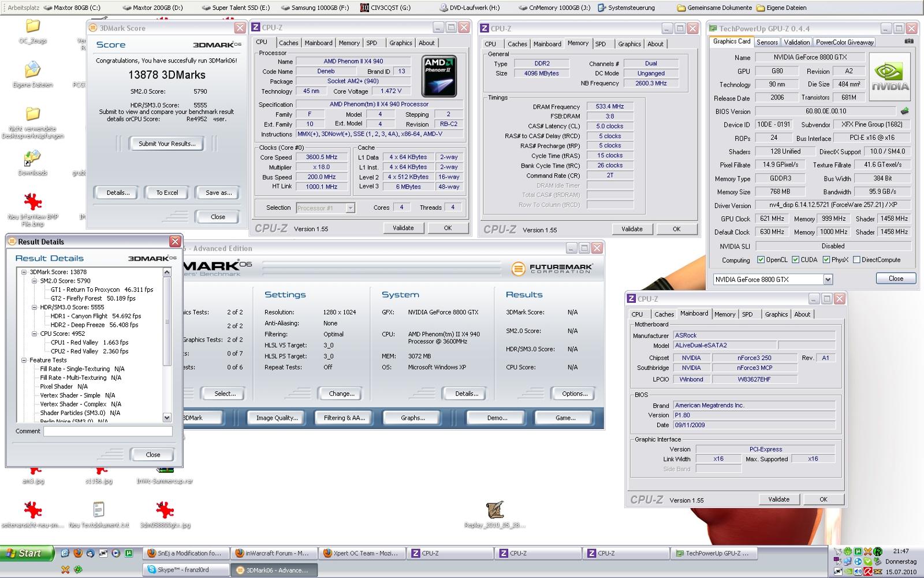Open the PowerColor Giveaway tab
This screenshot has height=578, width=924.
845,42
